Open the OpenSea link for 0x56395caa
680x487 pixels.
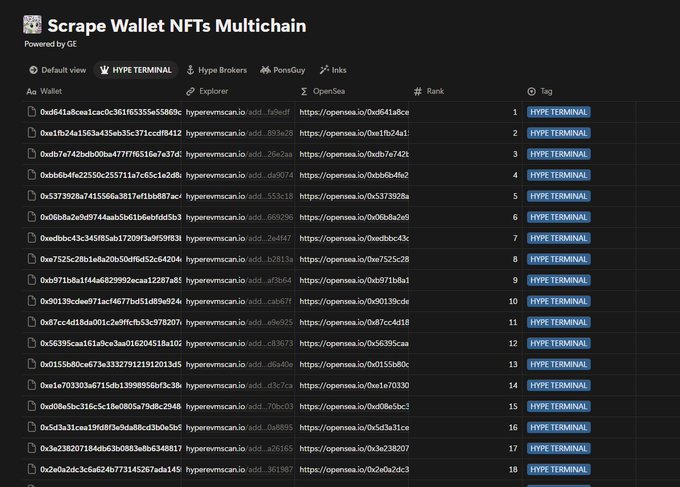point(354,343)
